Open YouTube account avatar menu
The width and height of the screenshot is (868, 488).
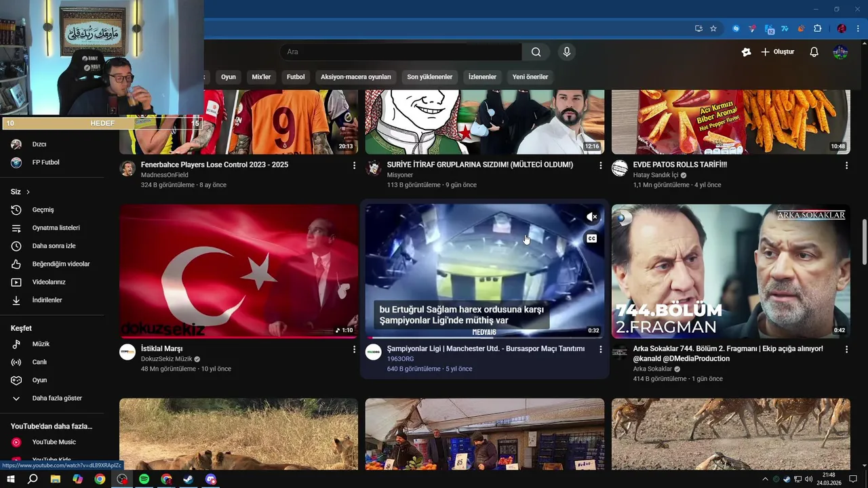click(x=840, y=52)
